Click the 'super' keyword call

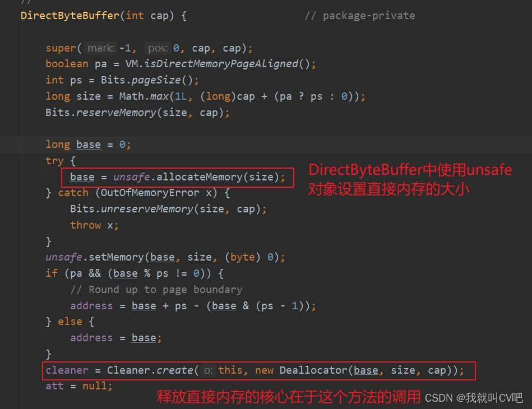61,48
